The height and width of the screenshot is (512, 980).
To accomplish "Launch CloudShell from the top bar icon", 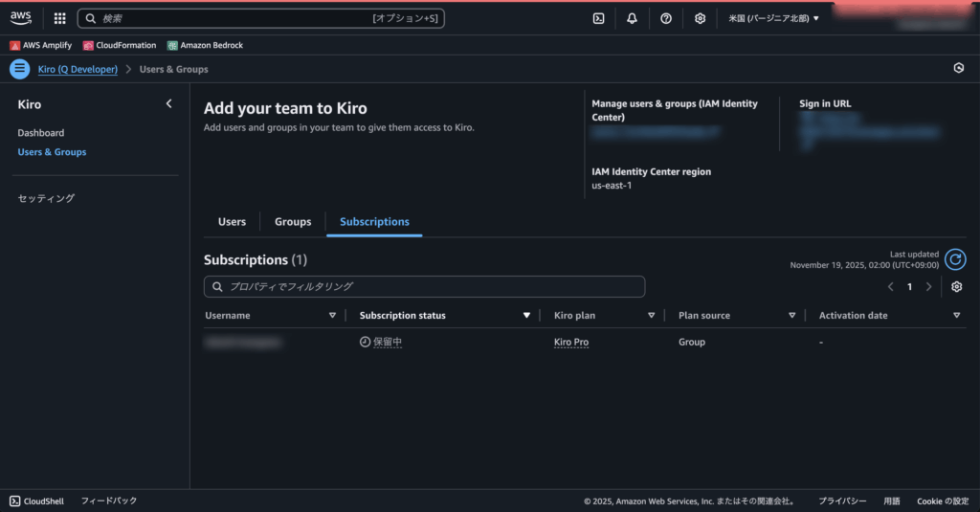I will point(598,18).
